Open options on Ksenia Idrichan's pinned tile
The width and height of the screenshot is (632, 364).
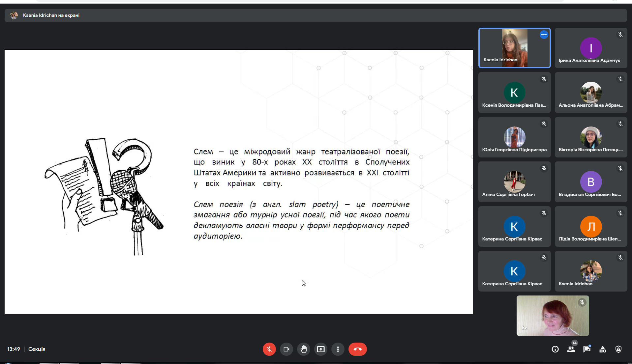click(544, 35)
